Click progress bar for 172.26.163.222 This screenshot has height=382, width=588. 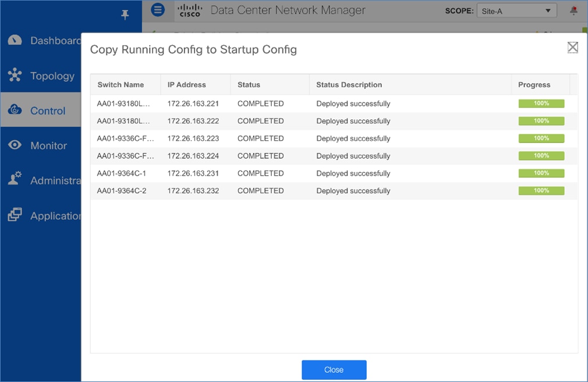point(541,121)
